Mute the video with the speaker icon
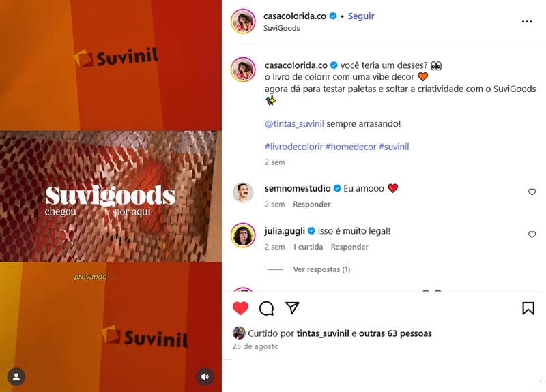546x392 pixels. click(x=205, y=376)
